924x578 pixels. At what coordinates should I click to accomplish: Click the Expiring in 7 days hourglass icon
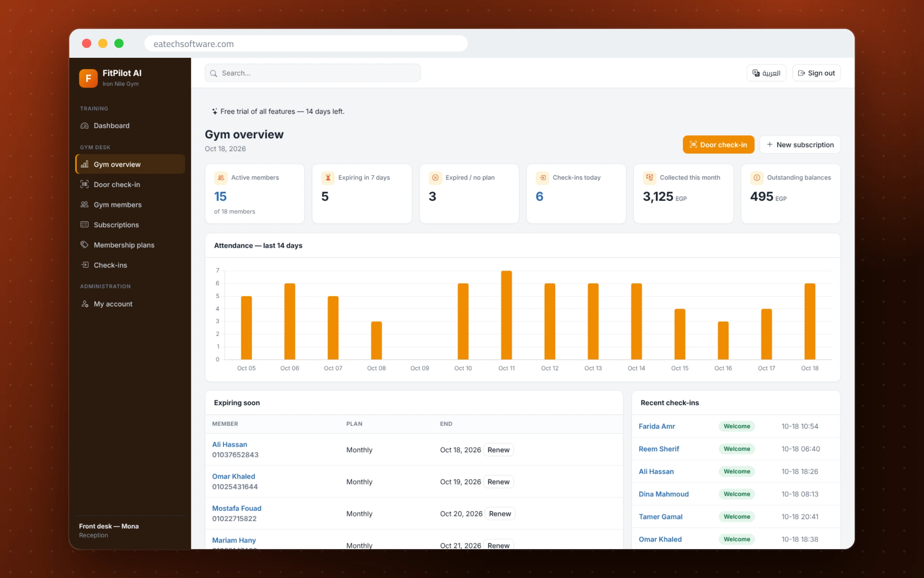pos(328,178)
